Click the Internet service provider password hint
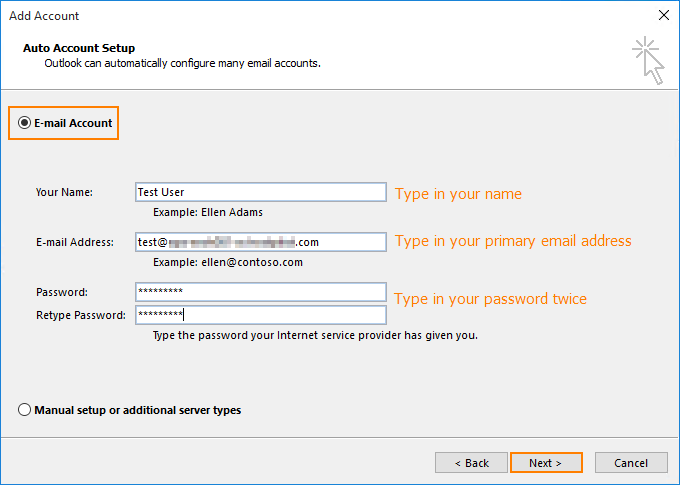The width and height of the screenshot is (680, 485). 315,336
